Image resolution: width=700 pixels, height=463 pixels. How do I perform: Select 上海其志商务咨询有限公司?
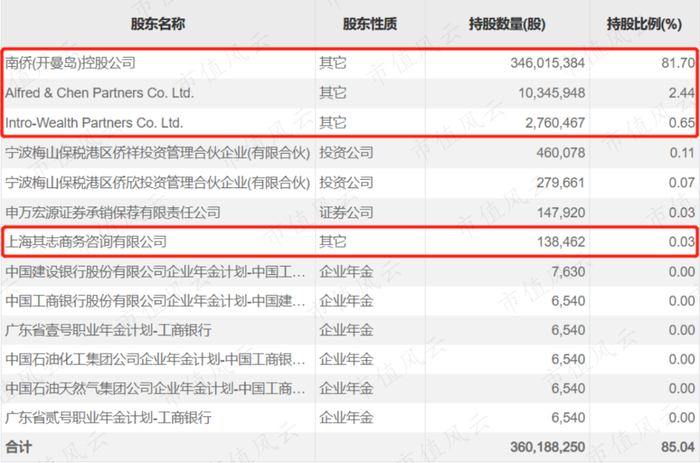(86, 242)
